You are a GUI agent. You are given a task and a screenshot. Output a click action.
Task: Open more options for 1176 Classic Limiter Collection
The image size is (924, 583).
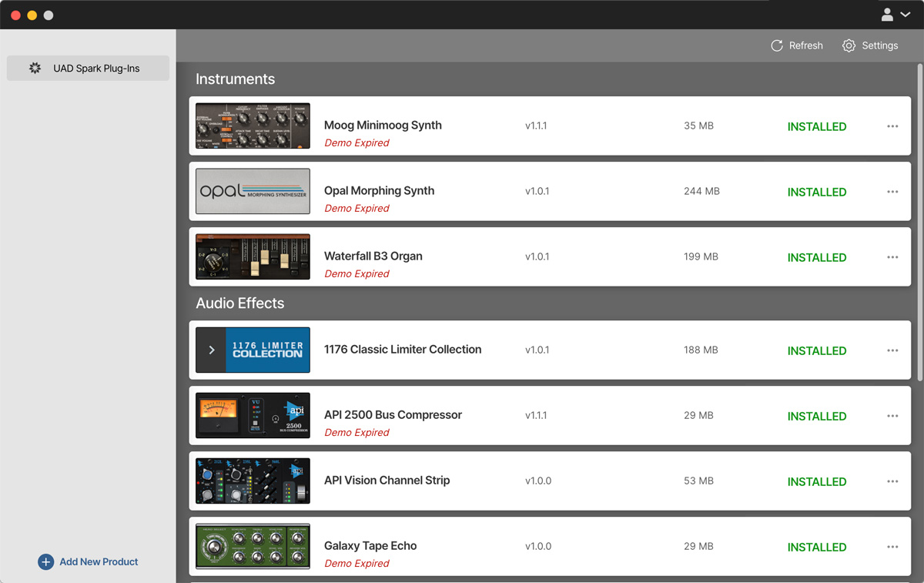[x=892, y=350]
